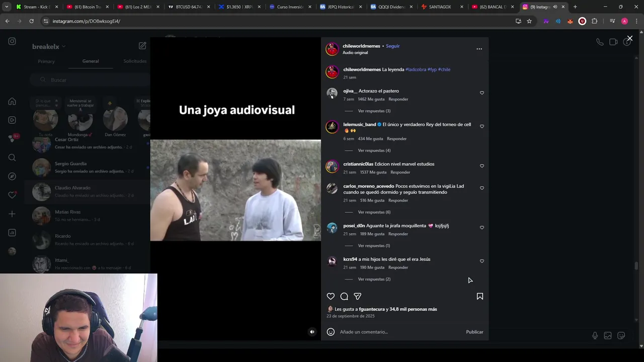This screenshot has height=362, width=644.
Task: Click the Añade un comentario field
Action: tap(400, 332)
